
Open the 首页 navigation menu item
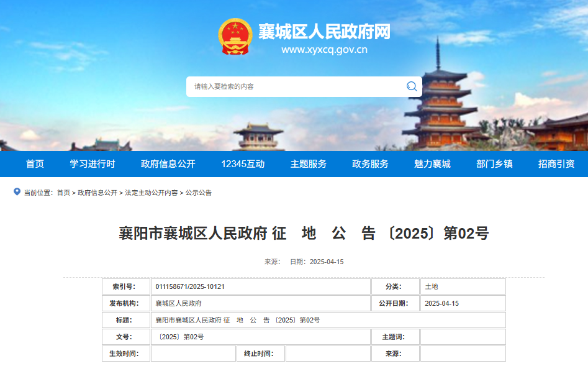point(35,164)
